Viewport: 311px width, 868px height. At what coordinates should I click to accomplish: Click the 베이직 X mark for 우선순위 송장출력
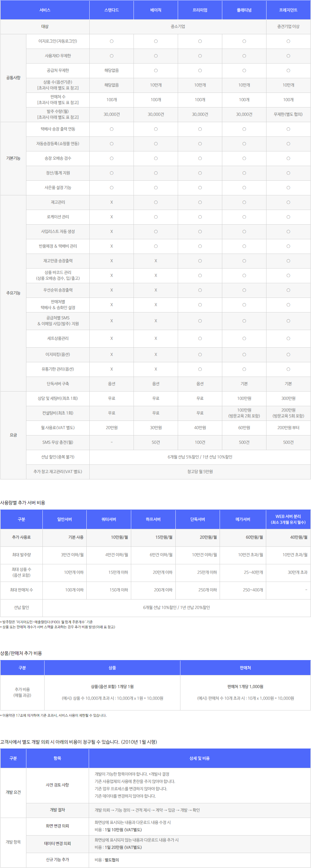[x=156, y=290]
